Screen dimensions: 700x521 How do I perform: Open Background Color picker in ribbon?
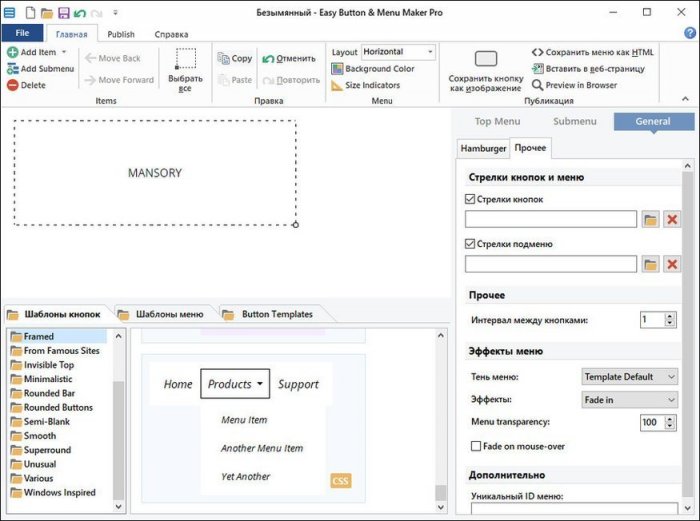pos(337,69)
